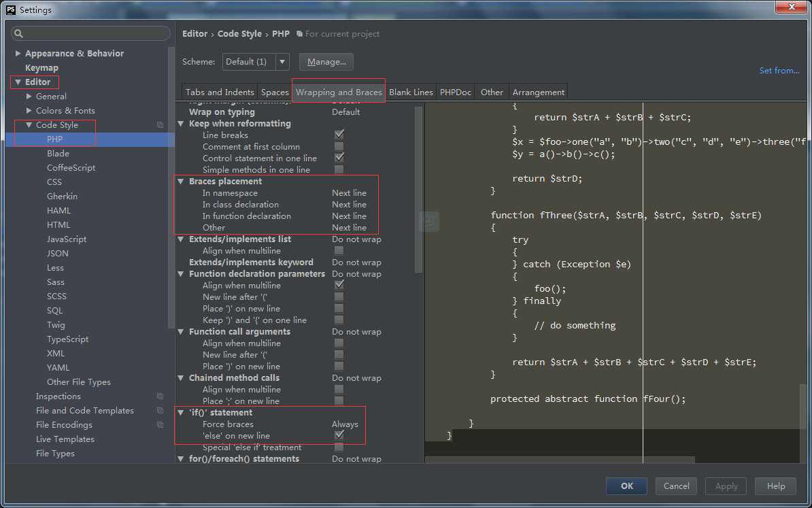Screen dimensions: 812x508
Task: Confirm settings with OK
Action: click(626, 486)
